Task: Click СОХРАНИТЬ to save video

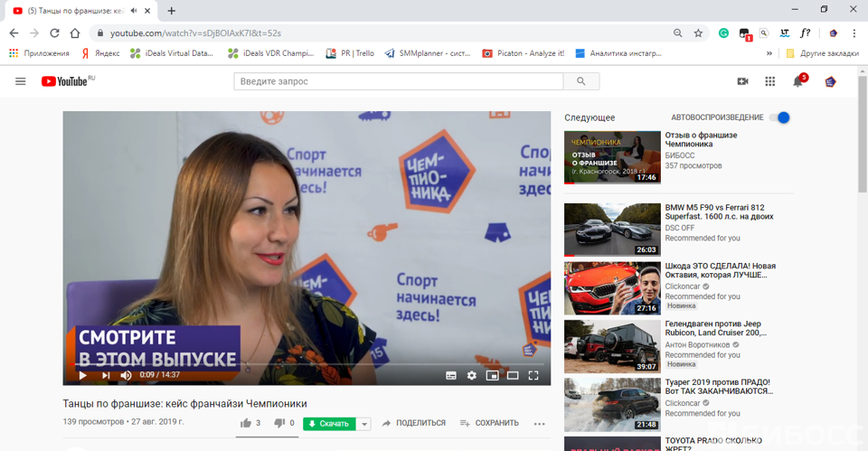Action: pyautogui.click(x=489, y=423)
